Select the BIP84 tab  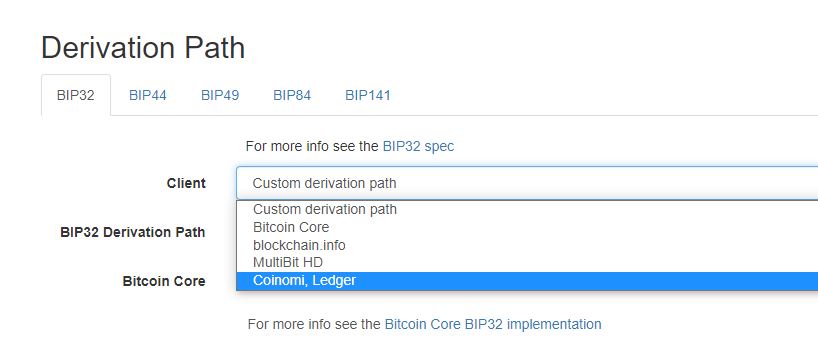pos(292,95)
